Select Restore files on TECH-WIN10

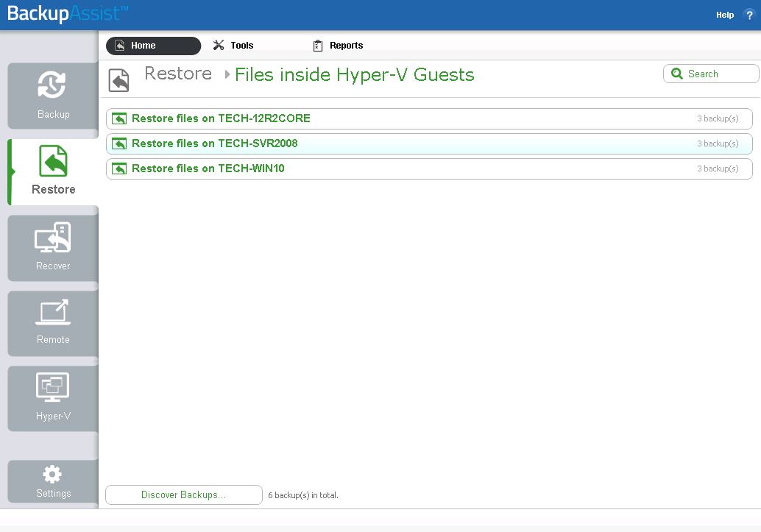point(430,169)
